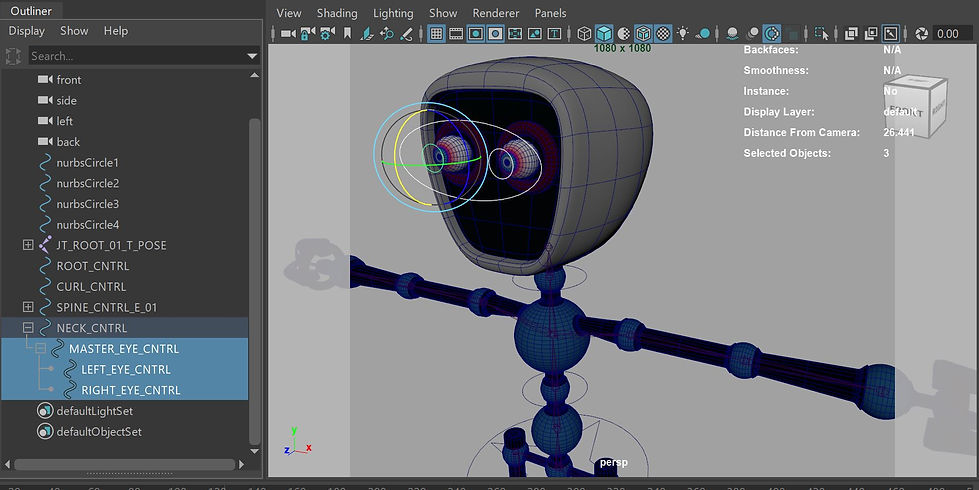
Task: Click the Field Chart icon
Action: coord(514,34)
